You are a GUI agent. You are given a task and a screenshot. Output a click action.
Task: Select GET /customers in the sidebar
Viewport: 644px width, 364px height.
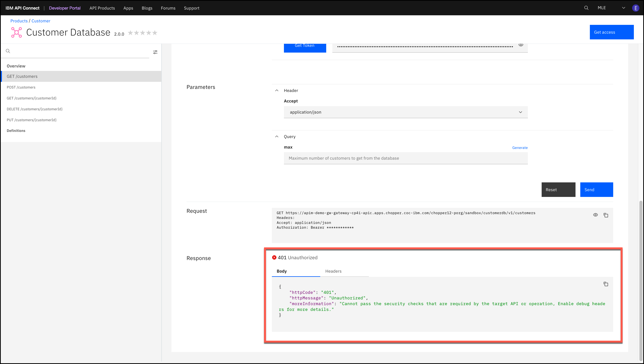(x=81, y=76)
